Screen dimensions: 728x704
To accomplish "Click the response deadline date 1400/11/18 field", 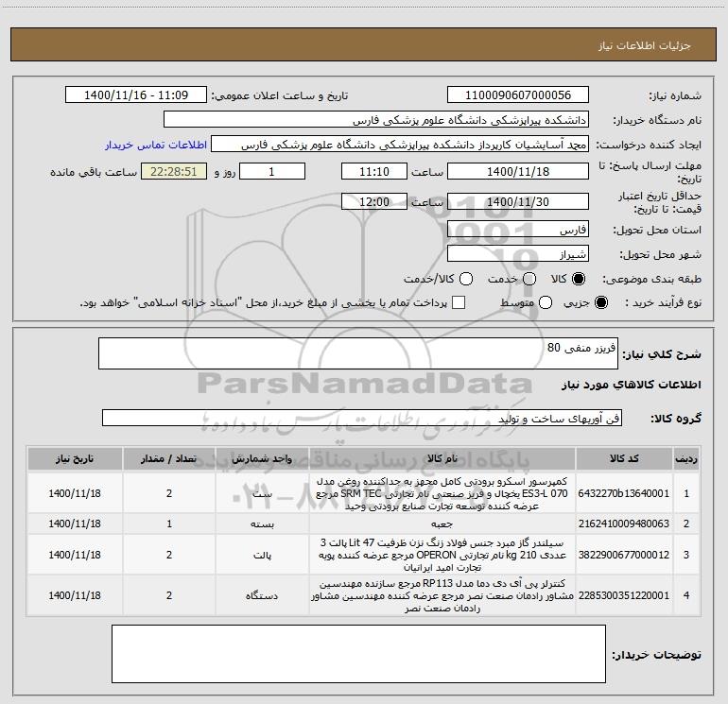I will coord(518,171).
